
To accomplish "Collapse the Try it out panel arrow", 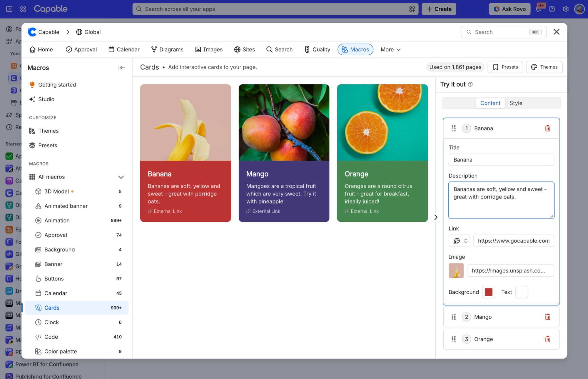I will (436, 217).
